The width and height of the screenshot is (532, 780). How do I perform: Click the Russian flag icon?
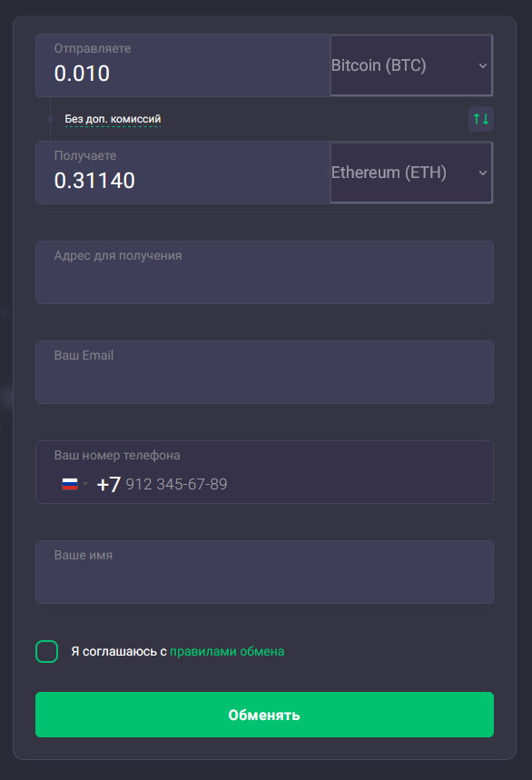(70, 484)
